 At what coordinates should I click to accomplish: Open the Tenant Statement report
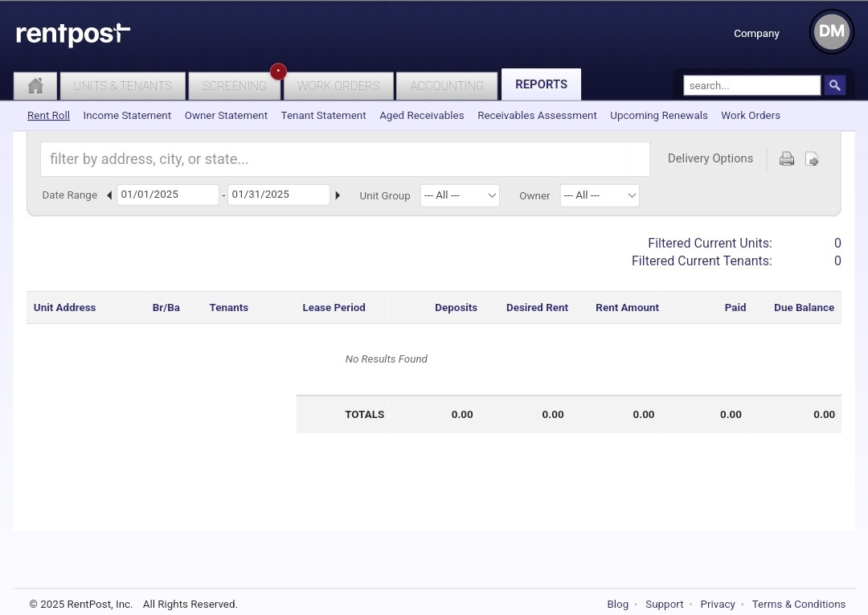pos(323,115)
